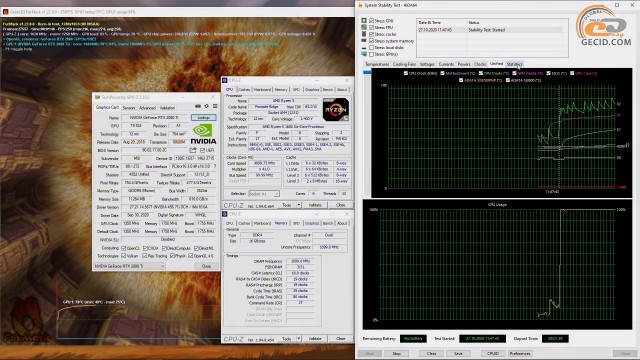The width and height of the screenshot is (640, 360).
Task: Toggle Stress CPU checkbox
Action: coord(371,20)
